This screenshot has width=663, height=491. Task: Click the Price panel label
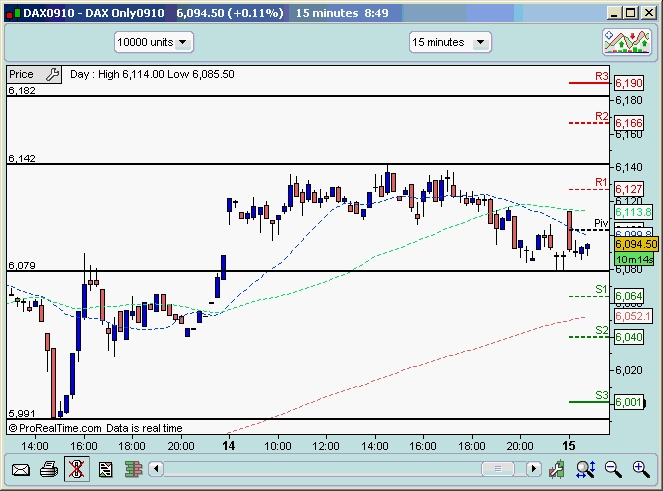pyautogui.click(x=21, y=74)
